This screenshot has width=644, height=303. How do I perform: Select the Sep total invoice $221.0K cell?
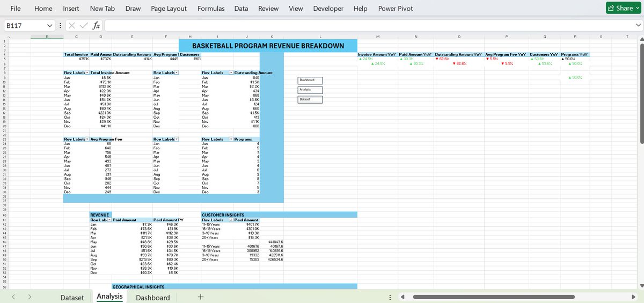[x=100, y=113]
